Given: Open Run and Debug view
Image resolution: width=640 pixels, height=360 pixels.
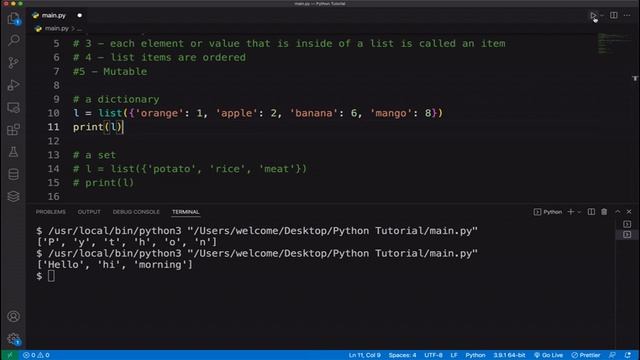Looking at the screenshot, I should (13, 85).
